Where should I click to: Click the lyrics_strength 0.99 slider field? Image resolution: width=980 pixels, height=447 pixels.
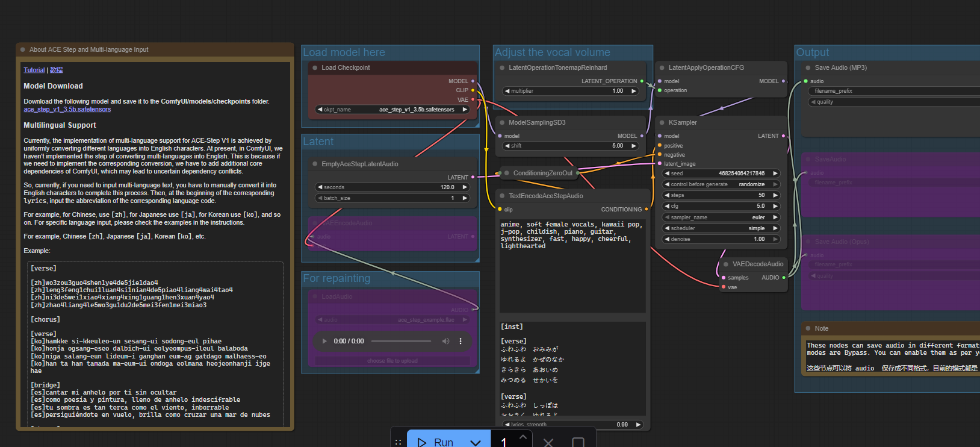tap(572, 425)
